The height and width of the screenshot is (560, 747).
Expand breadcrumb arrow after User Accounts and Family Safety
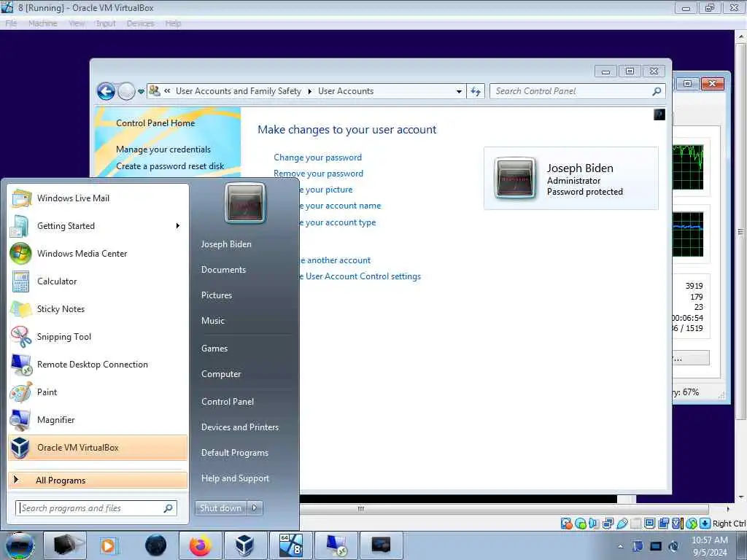click(309, 91)
